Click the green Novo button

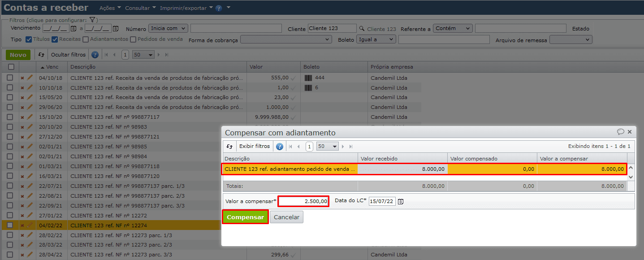18,55
